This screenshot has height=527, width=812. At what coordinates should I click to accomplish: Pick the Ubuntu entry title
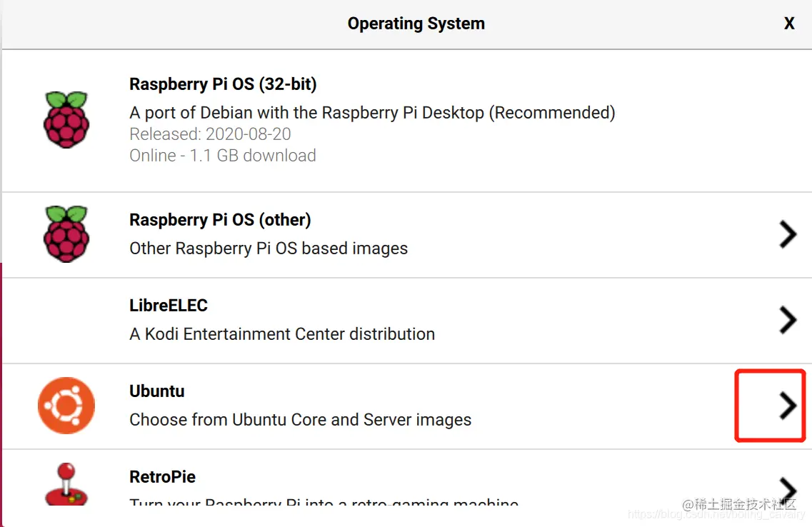click(157, 391)
